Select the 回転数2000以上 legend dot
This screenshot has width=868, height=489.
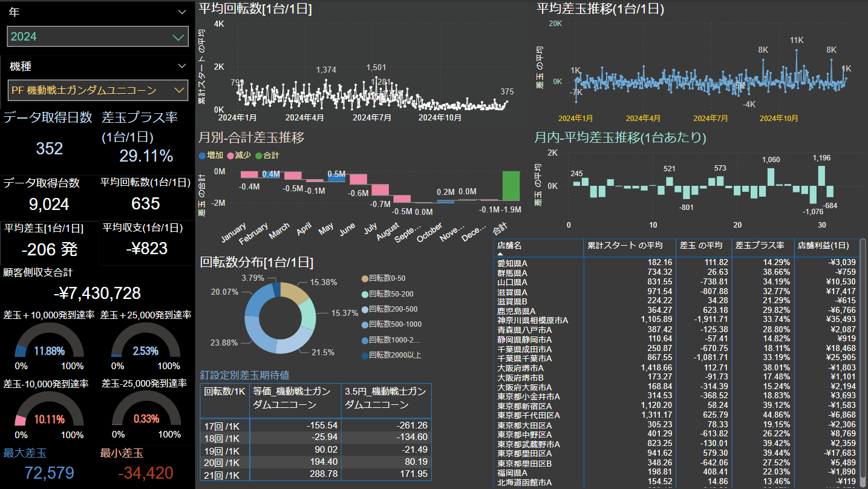coord(364,355)
